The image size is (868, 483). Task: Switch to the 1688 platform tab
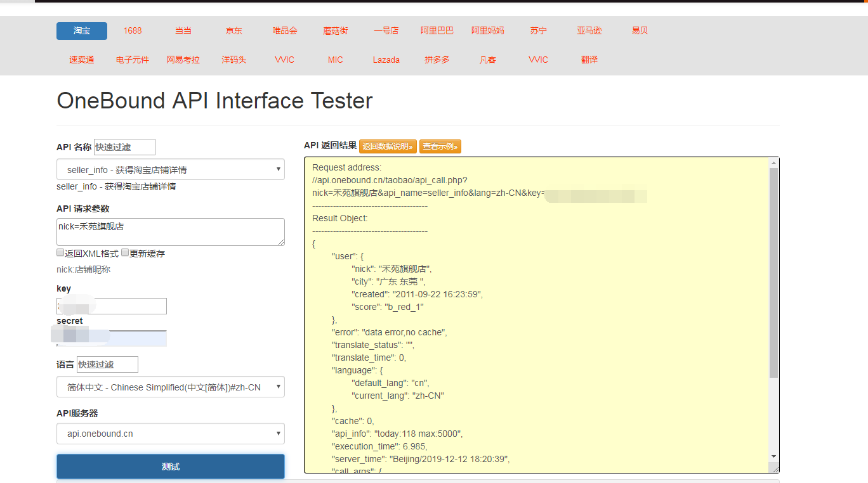[133, 31]
